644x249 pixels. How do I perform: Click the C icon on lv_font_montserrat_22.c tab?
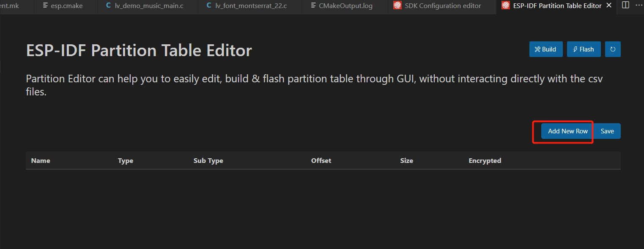click(x=208, y=5)
